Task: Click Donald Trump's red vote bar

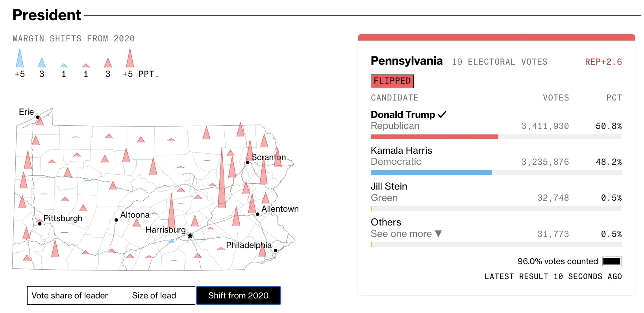Action: (x=434, y=137)
